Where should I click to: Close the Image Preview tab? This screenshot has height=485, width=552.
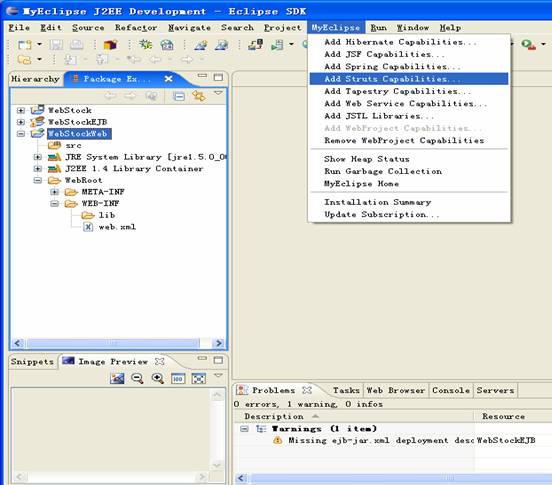click(159, 361)
